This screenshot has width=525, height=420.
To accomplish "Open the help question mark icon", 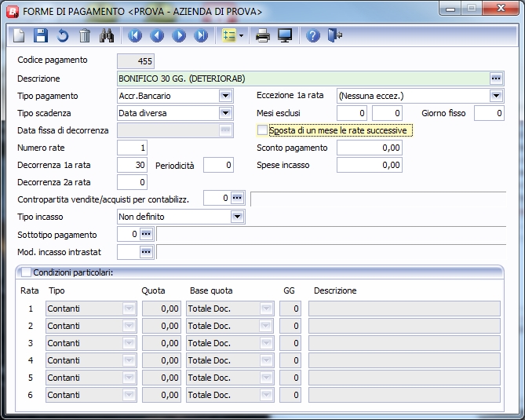I will [x=313, y=35].
